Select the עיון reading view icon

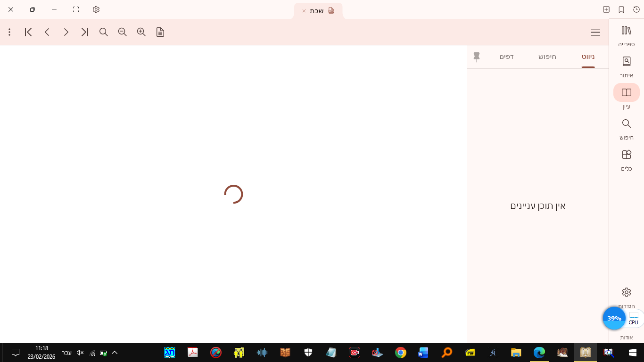[626, 93]
